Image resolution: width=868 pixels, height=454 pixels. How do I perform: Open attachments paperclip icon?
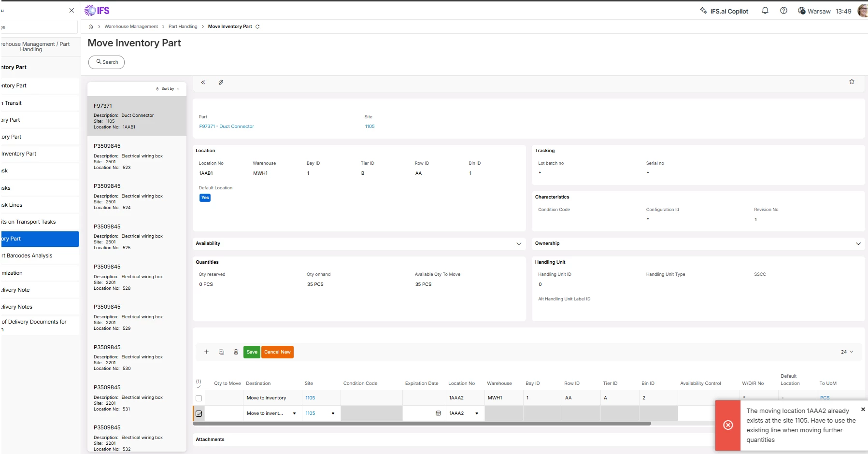221,82
